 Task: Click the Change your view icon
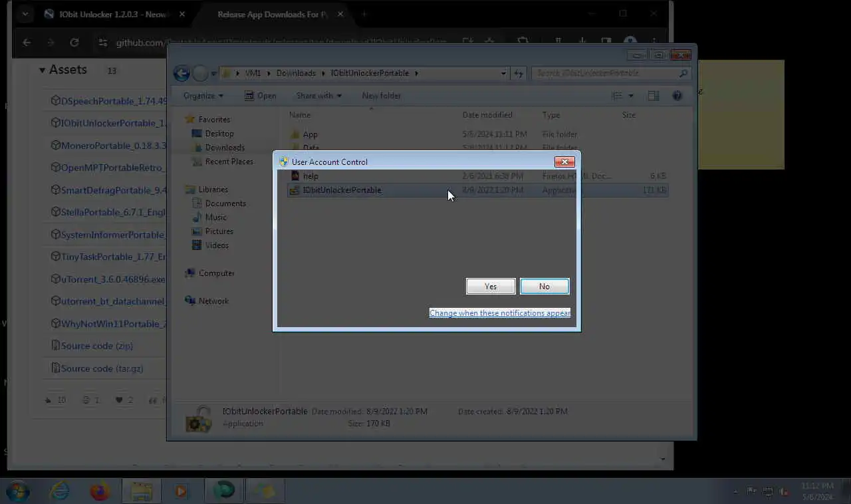[617, 96]
